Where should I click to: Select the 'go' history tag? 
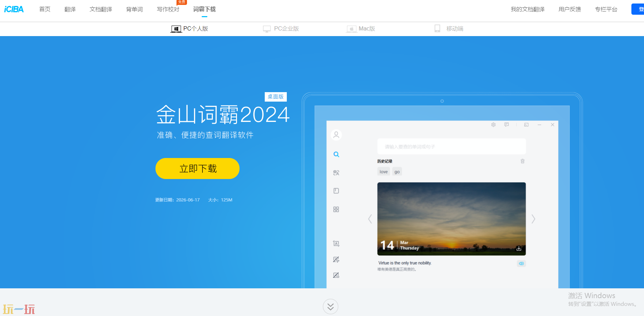point(397,172)
